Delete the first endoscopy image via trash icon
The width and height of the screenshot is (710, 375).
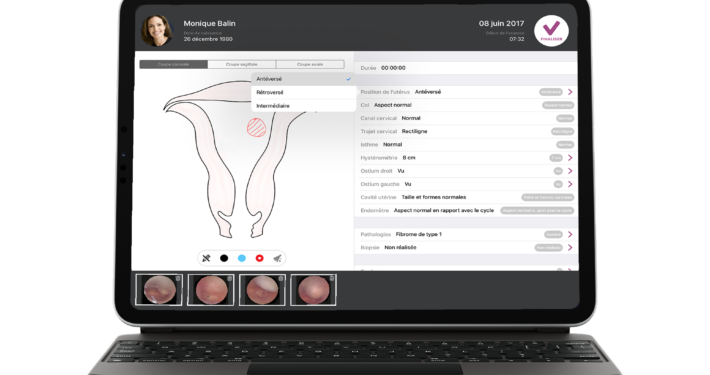pyautogui.click(x=178, y=279)
